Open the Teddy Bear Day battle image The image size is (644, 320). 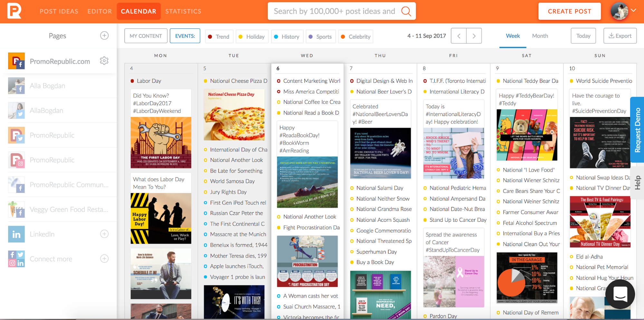[x=527, y=135]
